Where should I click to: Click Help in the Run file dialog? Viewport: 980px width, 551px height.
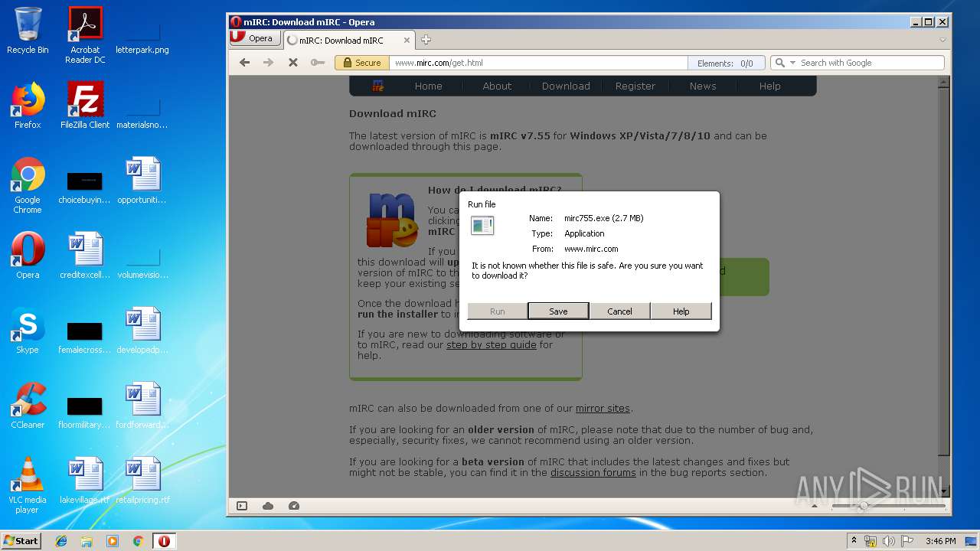681,311
